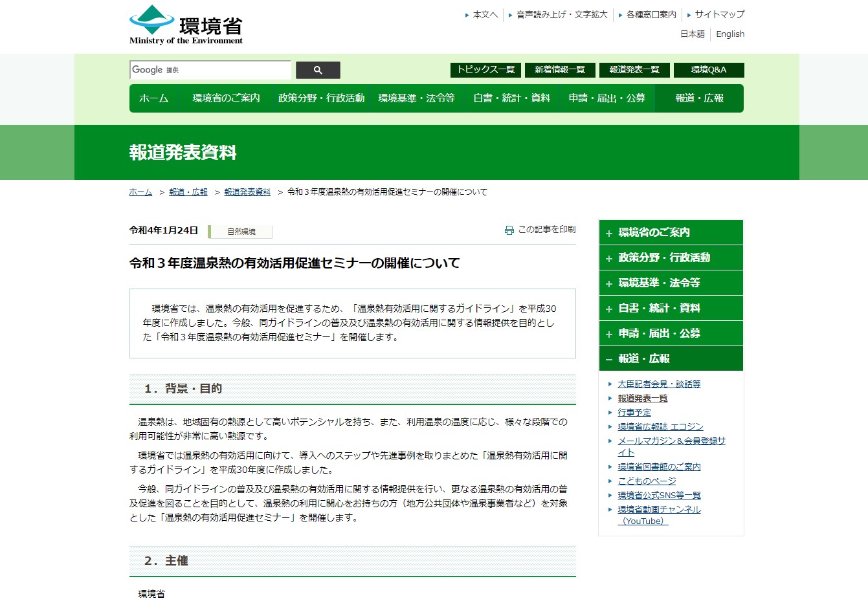This screenshot has width=868, height=603.
Task: Click the トピックス一覧 button
Action: click(x=485, y=70)
